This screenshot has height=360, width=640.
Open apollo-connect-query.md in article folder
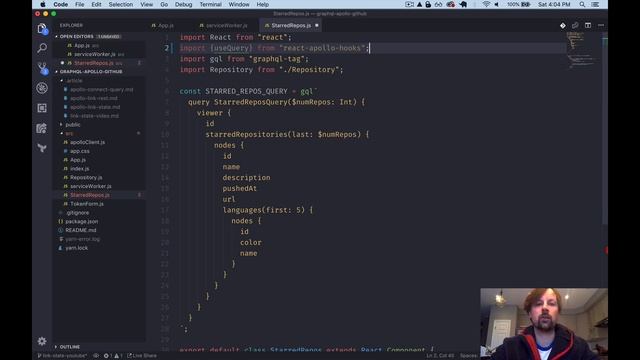point(101,89)
